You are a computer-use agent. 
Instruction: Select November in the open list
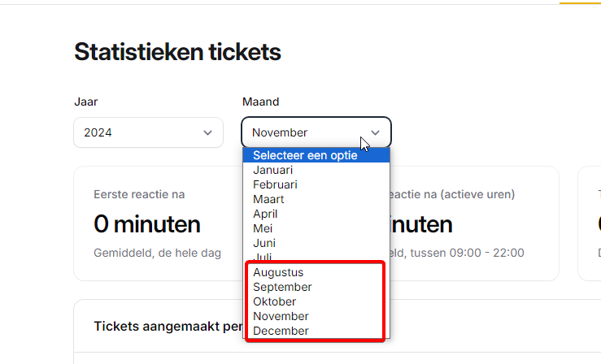coord(281,316)
